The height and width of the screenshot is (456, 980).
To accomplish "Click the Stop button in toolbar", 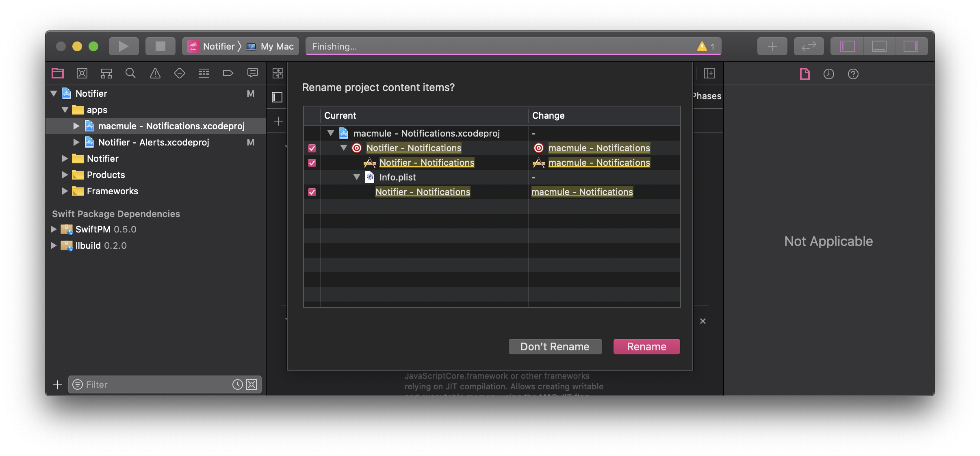I will coord(160,46).
